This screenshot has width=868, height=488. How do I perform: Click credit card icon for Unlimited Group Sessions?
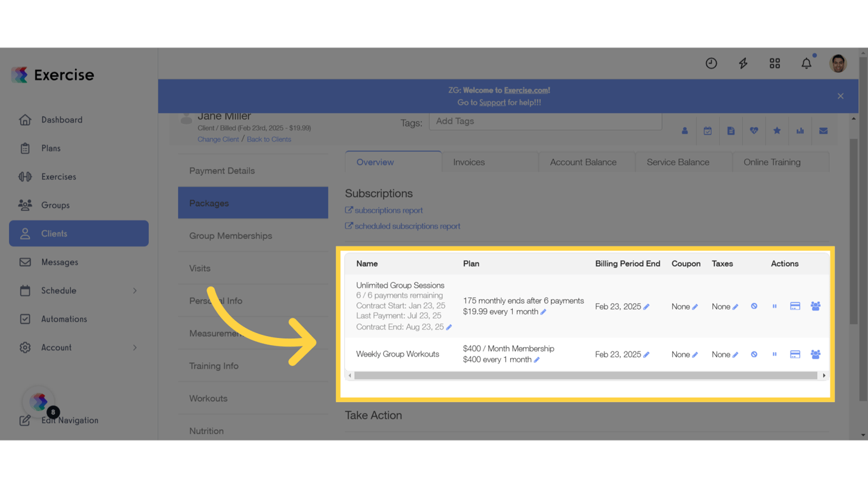click(795, 306)
